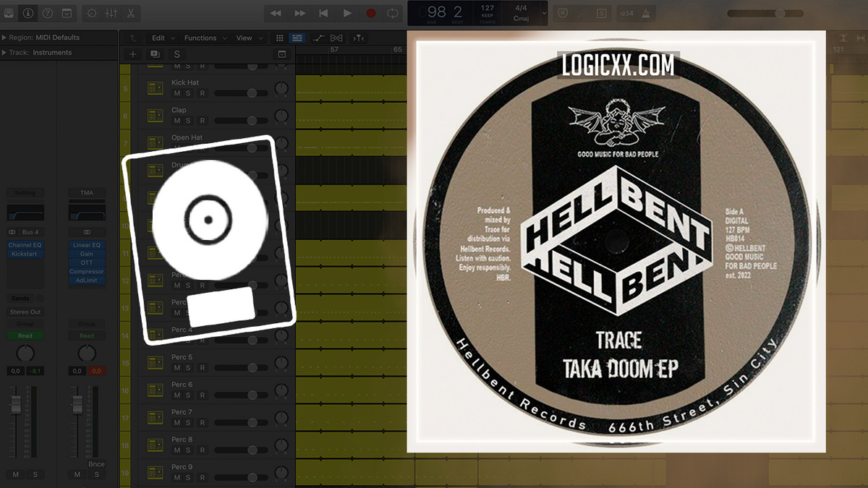Screen dimensions: 868x488
Task: Click the Stereo Out output button
Action: (25, 312)
